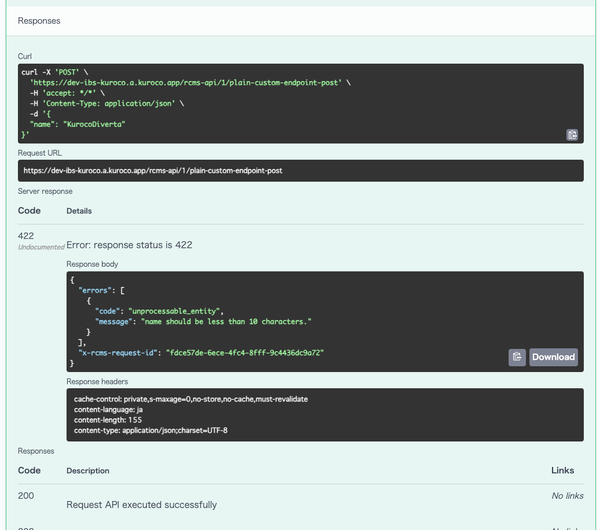Click the "name": "KurocoDiverta" line in curl
The height and width of the screenshot is (530, 600).
pyautogui.click(x=78, y=124)
